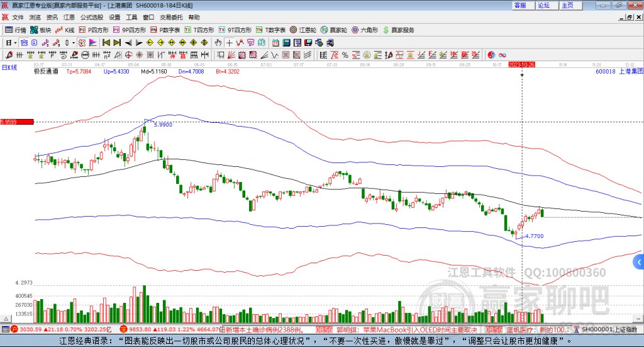Screen dimensions: 644x347
Task: Click the red-blue yin-yang icon
Action: [x=491, y=55]
